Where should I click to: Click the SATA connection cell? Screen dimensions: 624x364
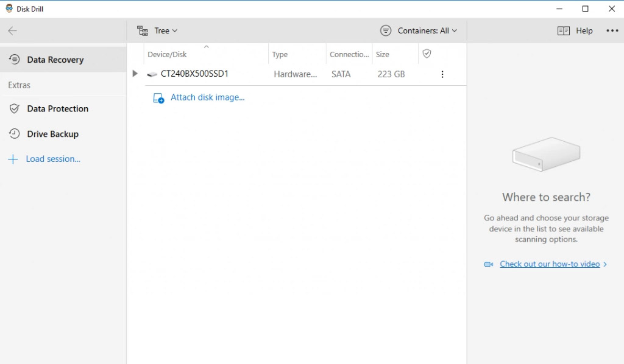point(341,74)
